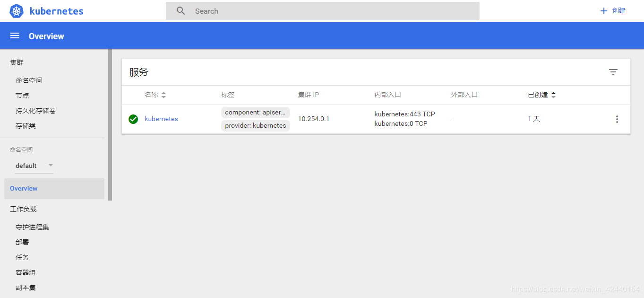Image resolution: width=644 pixels, height=298 pixels.
Task: Sort services by 已创建 column arrow
Action: (x=553, y=95)
